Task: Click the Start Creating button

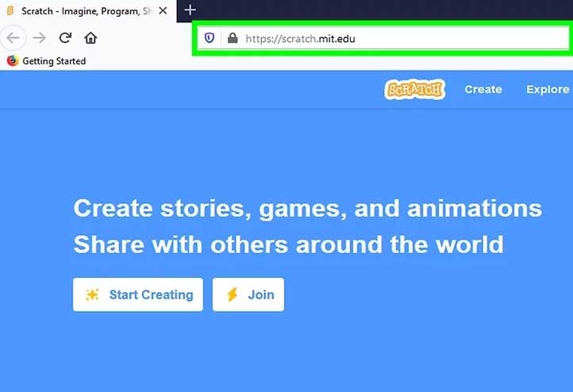Action: pos(138,294)
